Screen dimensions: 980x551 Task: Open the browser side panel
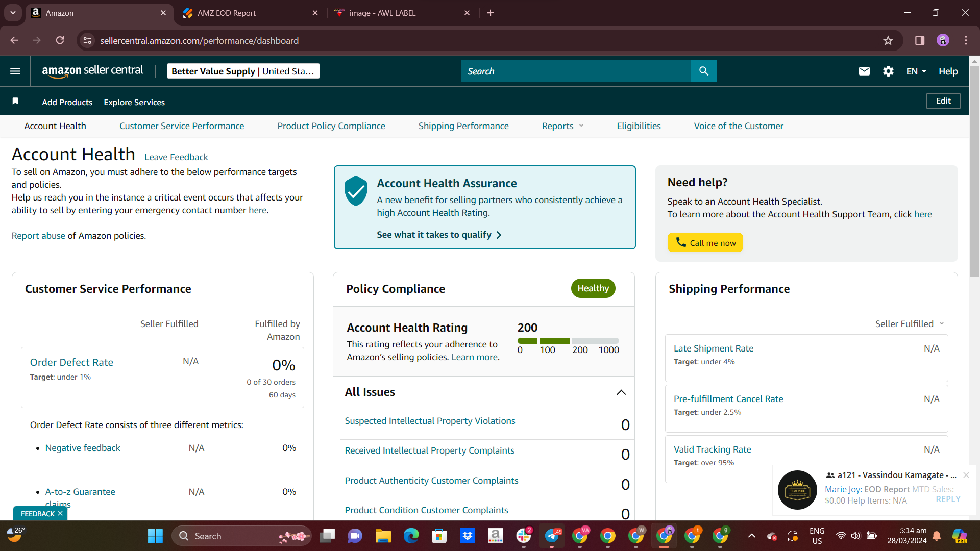[920, 41]
